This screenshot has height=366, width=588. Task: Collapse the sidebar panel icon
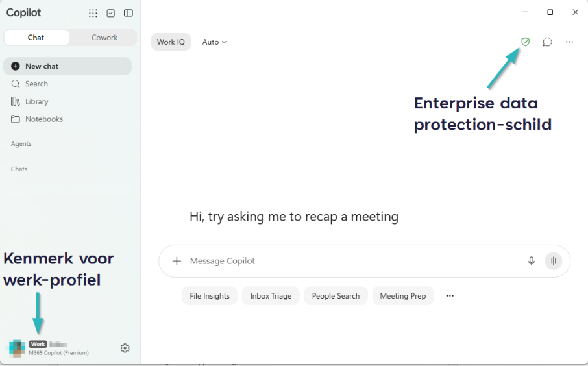point(129,13)
